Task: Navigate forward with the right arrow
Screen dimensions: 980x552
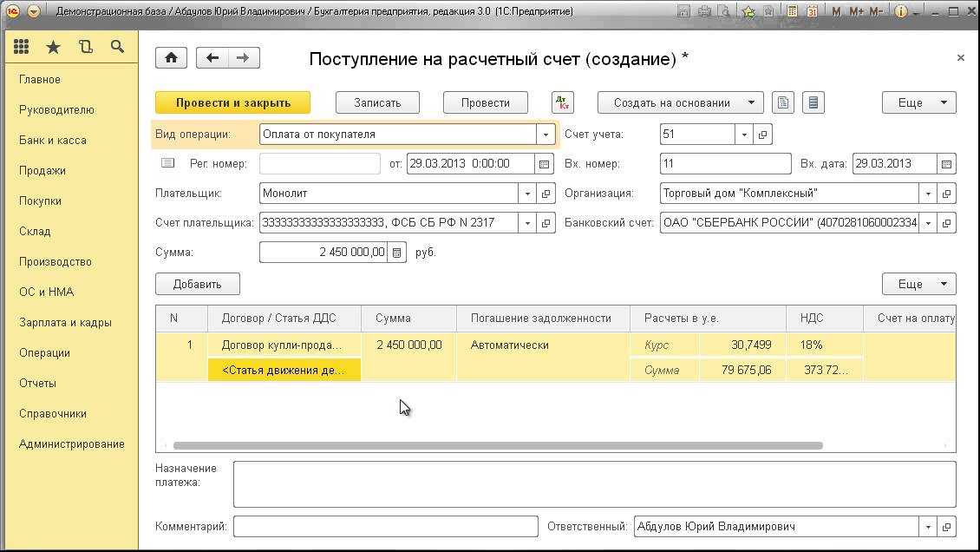Action: (243, 58)
